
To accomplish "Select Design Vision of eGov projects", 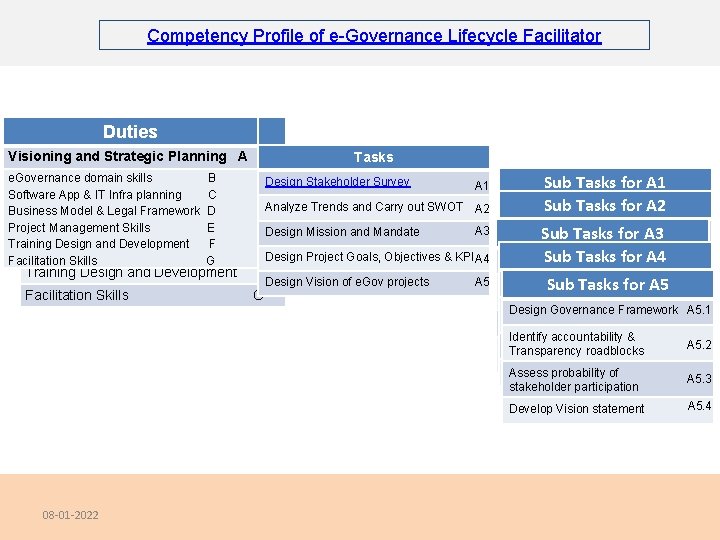I will point(374,282).
